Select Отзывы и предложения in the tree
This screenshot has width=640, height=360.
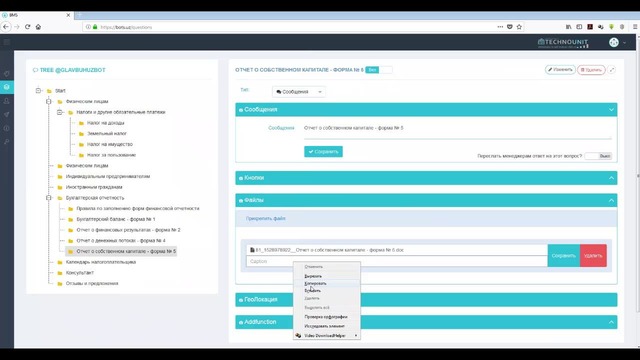[92, 283]
